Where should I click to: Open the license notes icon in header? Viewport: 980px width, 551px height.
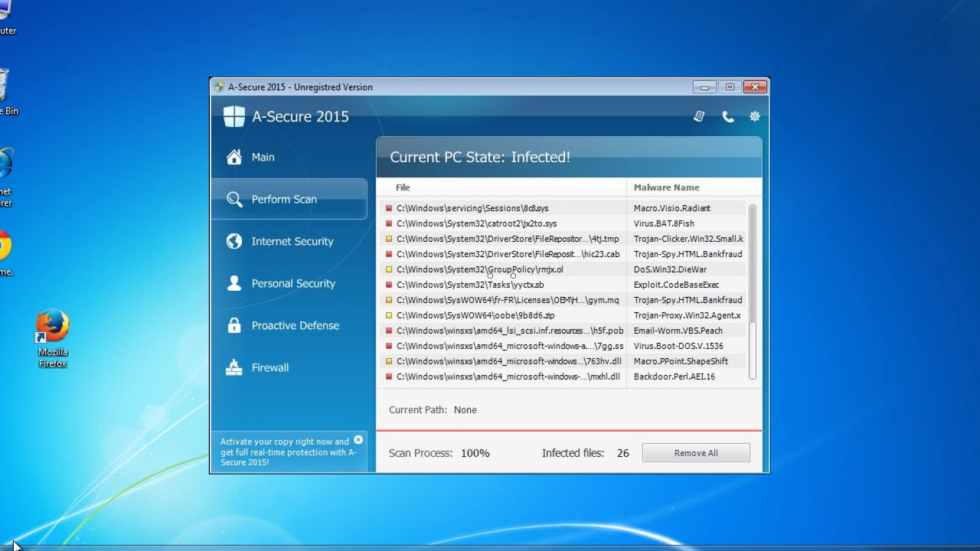[698, 116]
